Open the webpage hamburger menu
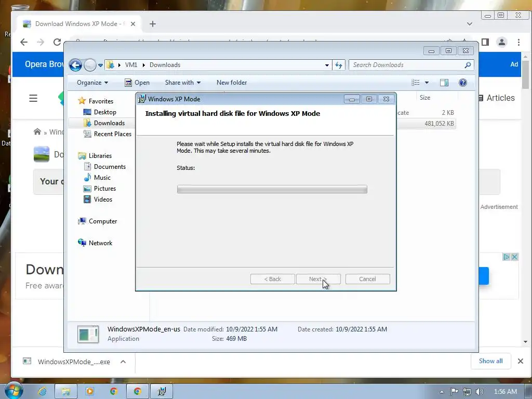 (33, 98)
